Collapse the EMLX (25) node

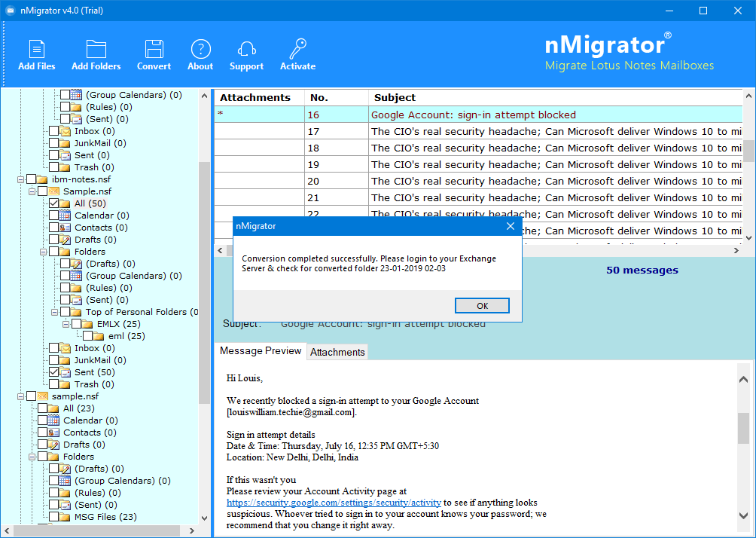tap(66, 325)
